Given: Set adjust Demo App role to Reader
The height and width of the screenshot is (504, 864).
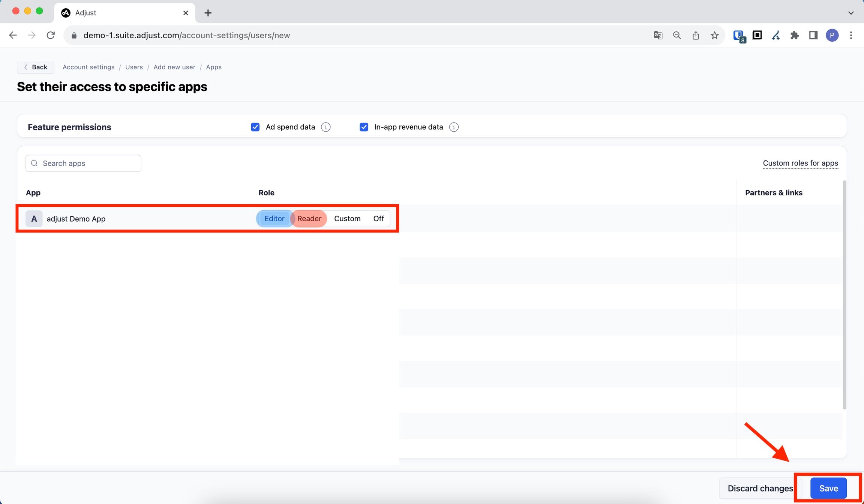Looking at the screenshot, I should point(309,219).
